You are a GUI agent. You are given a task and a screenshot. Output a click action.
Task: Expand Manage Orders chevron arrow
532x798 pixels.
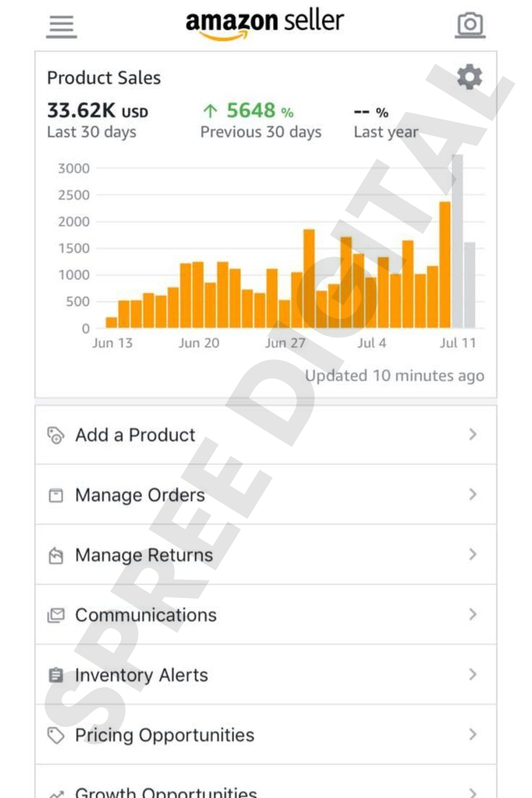(x=473, y=494)
